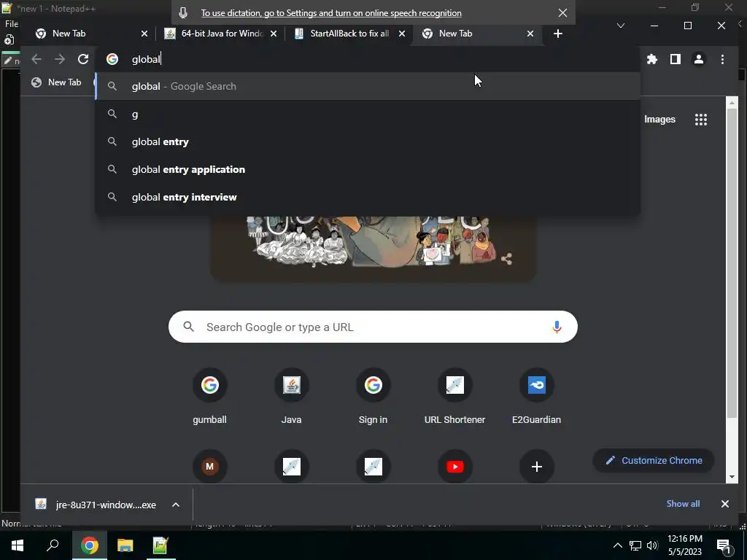The width and height of the screenshot is (747, 560).
Task: Open Notepad++ from the taskbar
Action: (x=160, y=545)
